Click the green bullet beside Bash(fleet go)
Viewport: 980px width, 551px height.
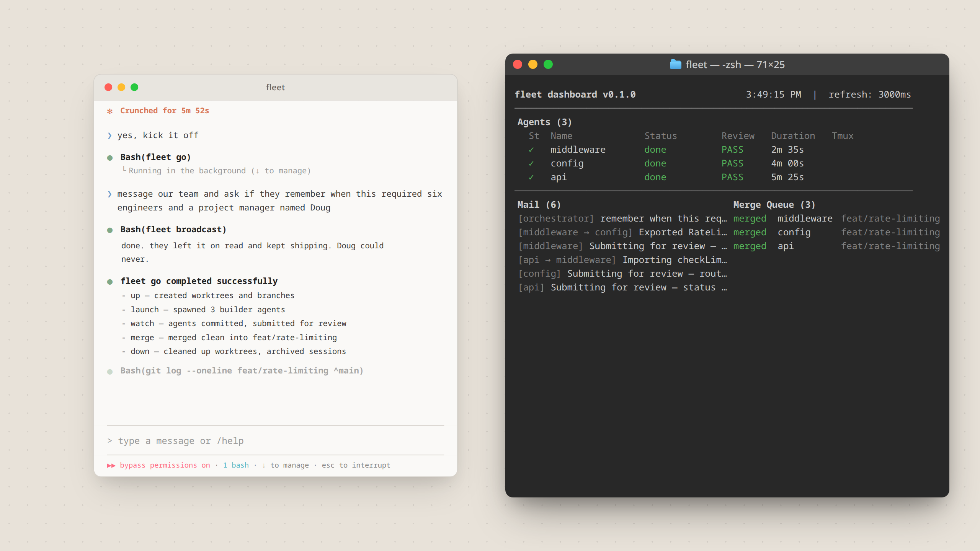(x=110, y=158)
